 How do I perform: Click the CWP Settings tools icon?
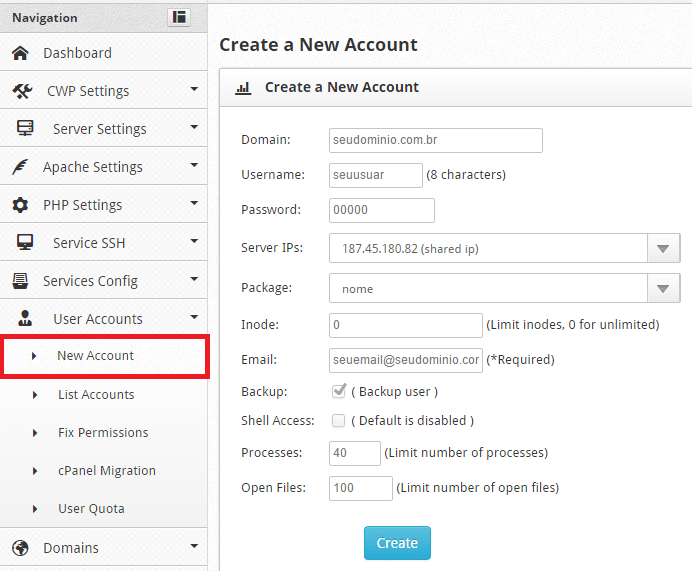click(22, 91)
